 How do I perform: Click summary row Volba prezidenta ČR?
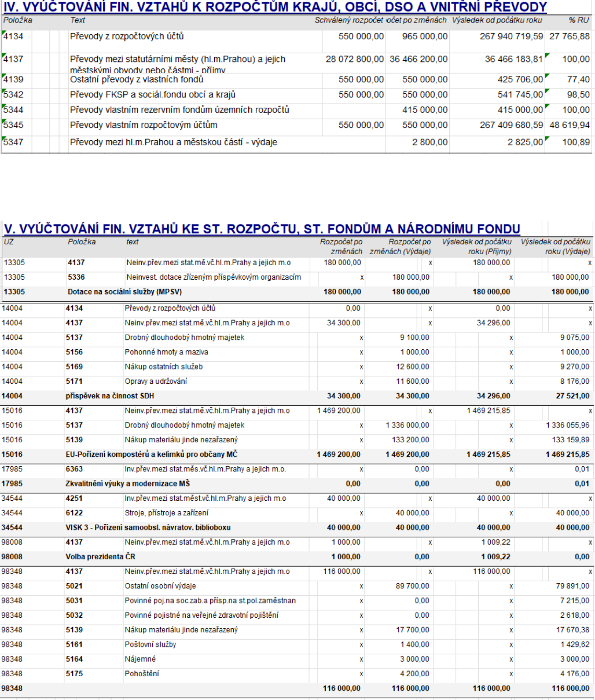click(297, 557)
